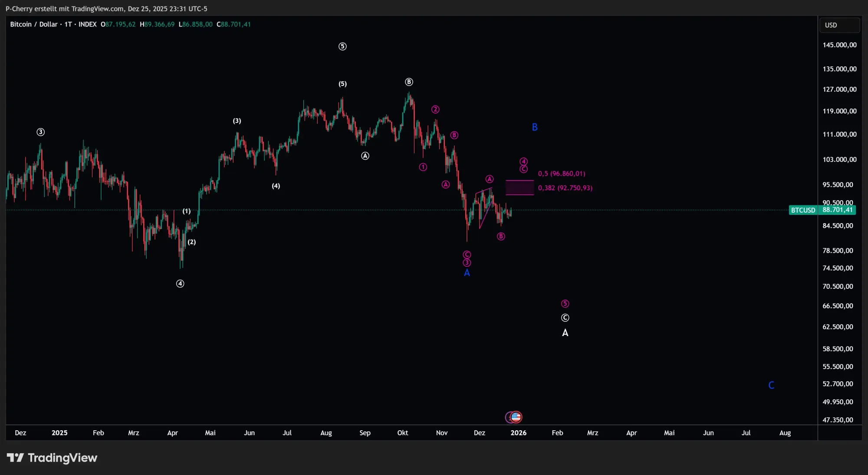Viewport: 868px width, 475px height.
Task: Select the purple Fibonacci retracement zone rectangle
Action: 519,188
